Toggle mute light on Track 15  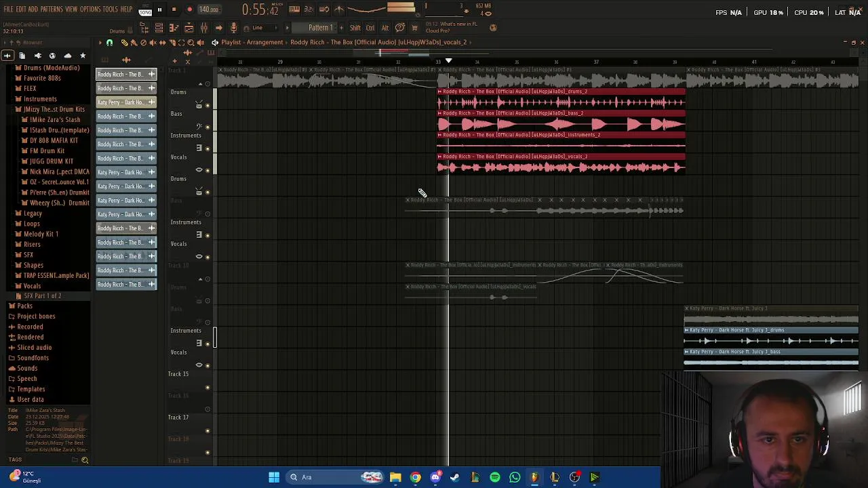tap(208, 387)
